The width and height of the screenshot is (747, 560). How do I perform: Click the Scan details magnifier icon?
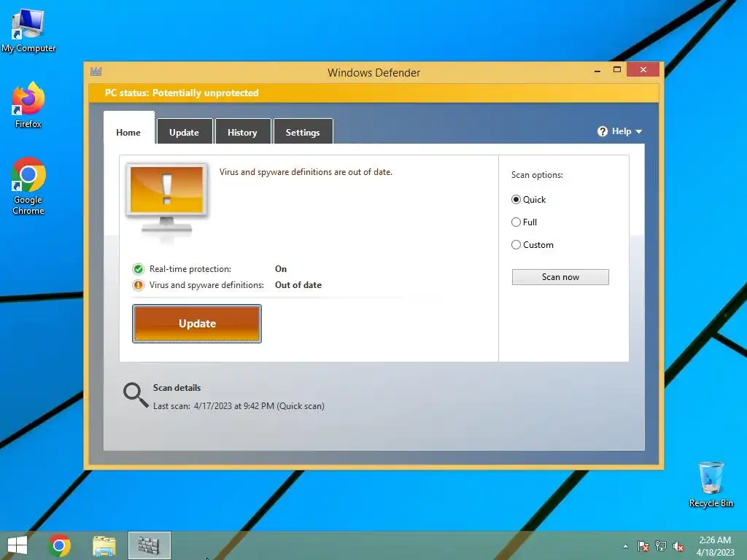[x=136, y=395]
